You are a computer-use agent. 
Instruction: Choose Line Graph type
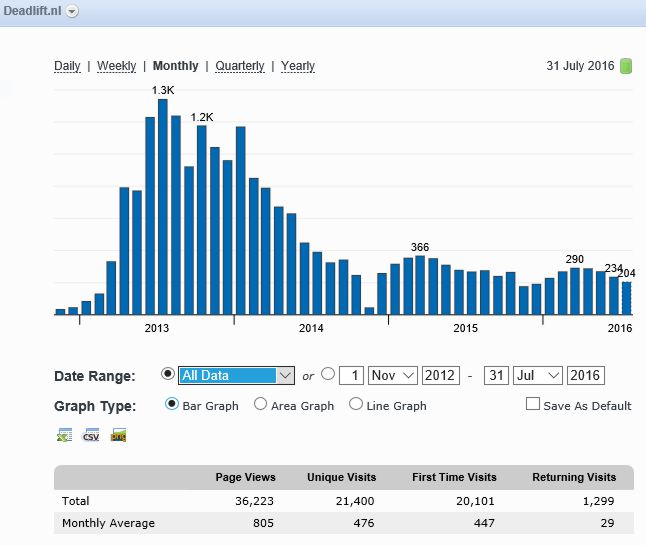pos(356,404)
